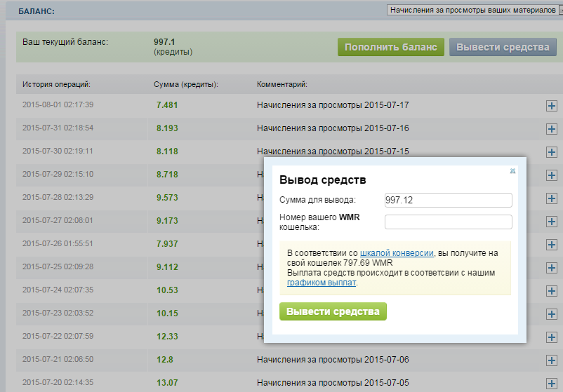Click the comment Начисления за просмотры 2015-07-05
Screen dimensions: 563x392
pyautogui.click(x=333, y=383)
